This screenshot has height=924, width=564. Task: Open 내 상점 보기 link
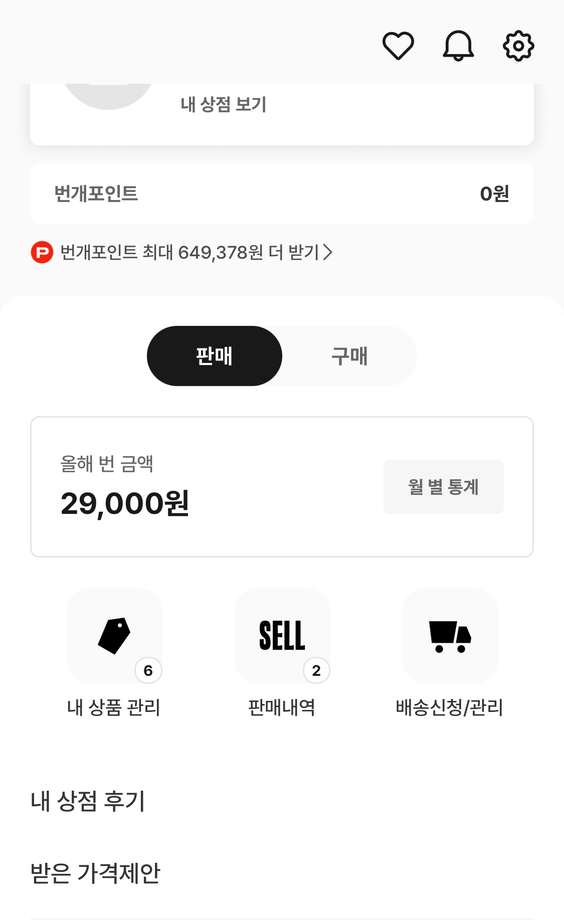pos(224,104)
